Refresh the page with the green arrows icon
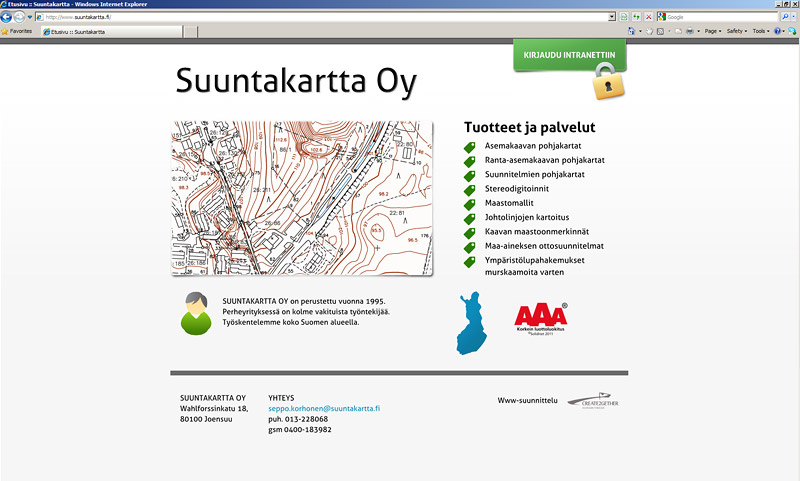This screenshot has width=800, height=481. click(636, 17)
